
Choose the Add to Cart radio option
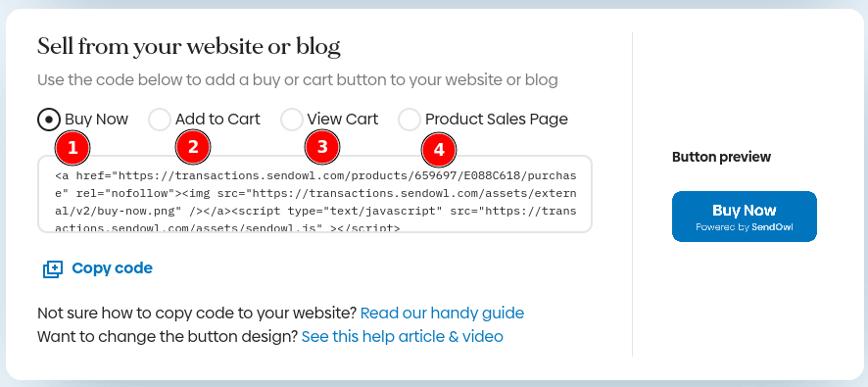click(160, 120)
